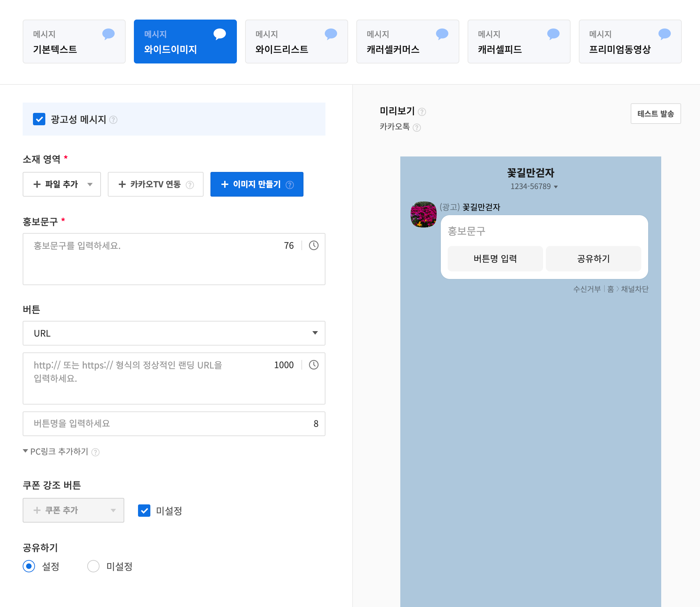Uncheck the 광고성 메시지 checkbox

(x=39, y=119)
